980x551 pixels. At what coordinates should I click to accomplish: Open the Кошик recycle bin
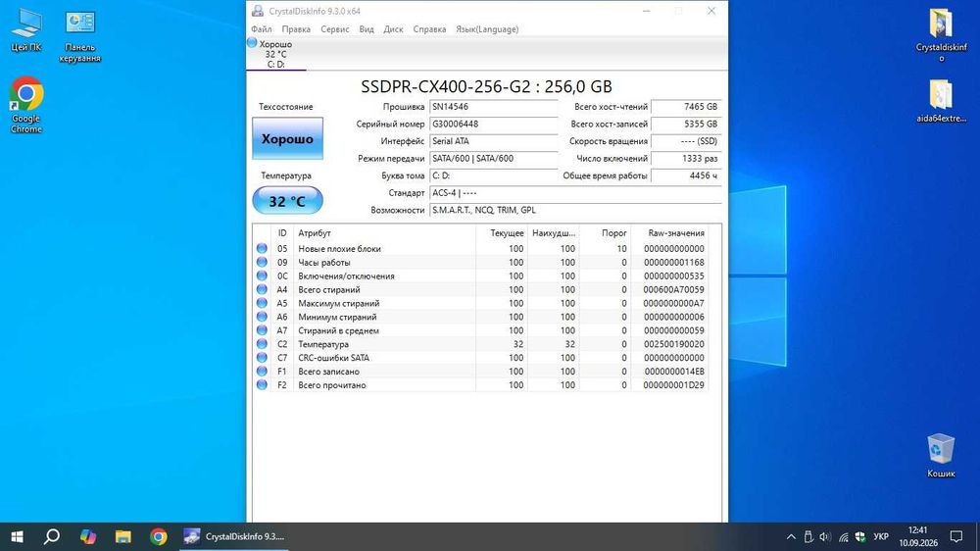click(x=941, y=455)
